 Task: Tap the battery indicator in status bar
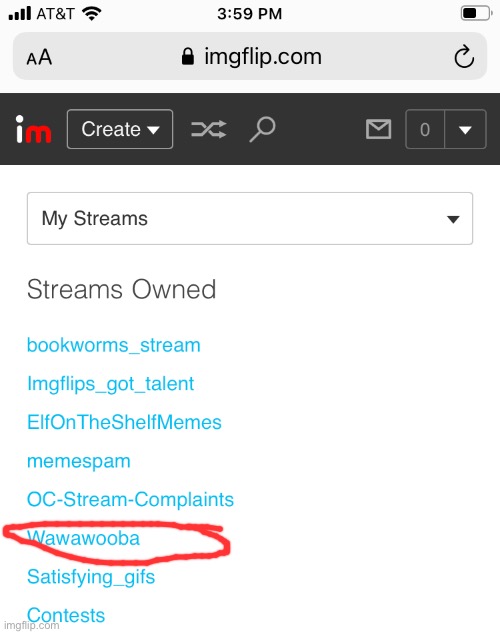coord(476,13)
